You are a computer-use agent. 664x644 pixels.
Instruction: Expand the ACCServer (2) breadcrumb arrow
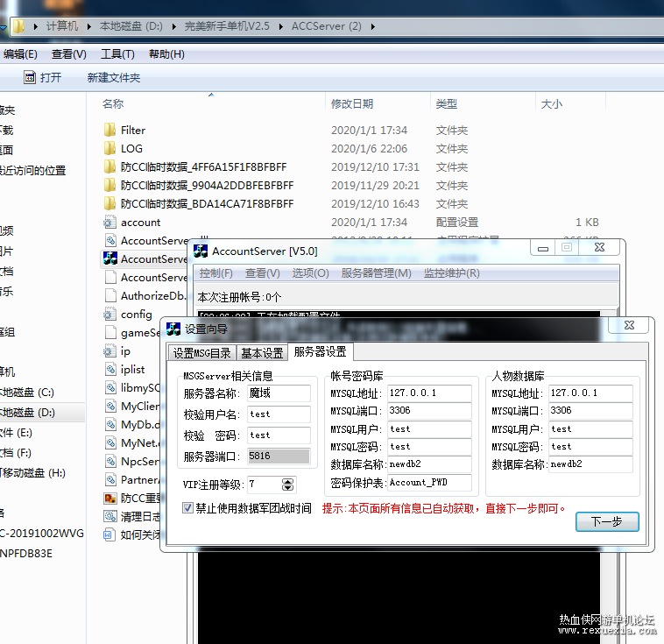click(x=373, y=26)
